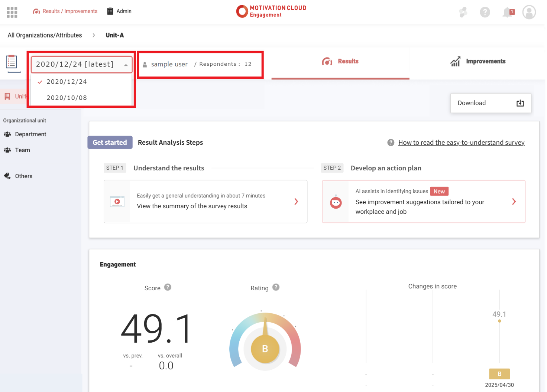Viewport: 547px width, 392px height.
Task: Click the survey clipboard icon
Action: click(x=12, y=62)
